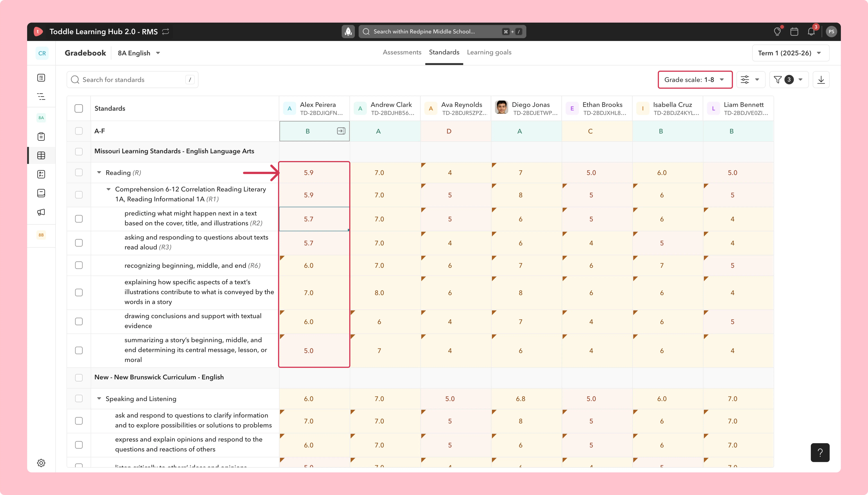
Task: Select the 8B class badge in sidebar
Action: 41,235
